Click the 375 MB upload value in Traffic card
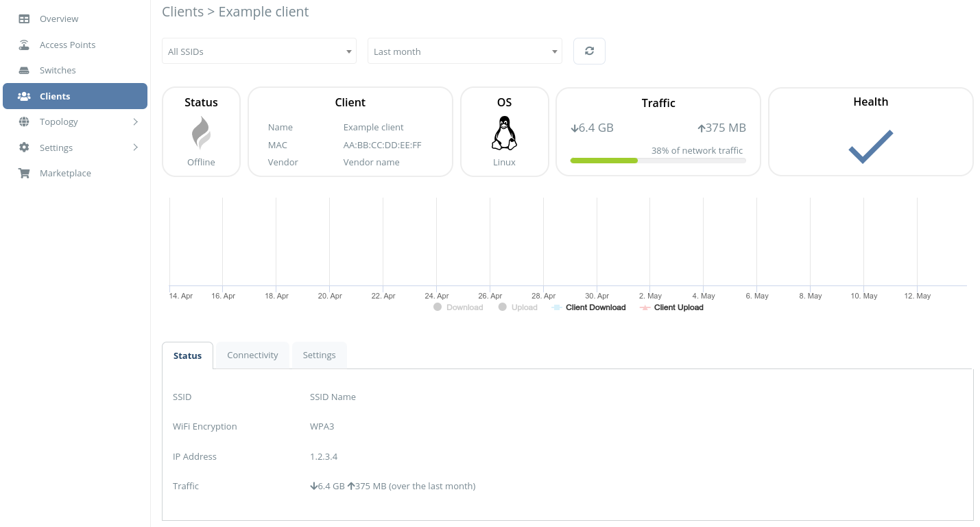Screen dimensions: 980x527 coord(726,128)
